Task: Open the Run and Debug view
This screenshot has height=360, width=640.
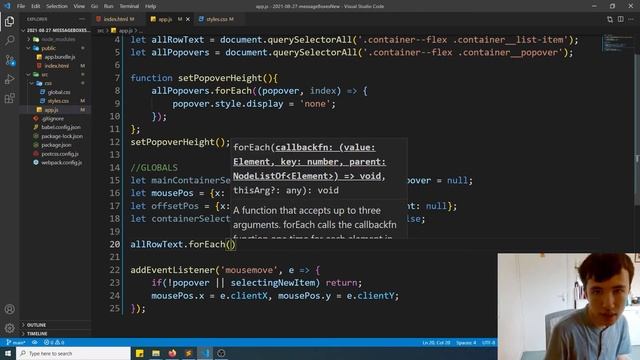Action: tap(9, 79)
